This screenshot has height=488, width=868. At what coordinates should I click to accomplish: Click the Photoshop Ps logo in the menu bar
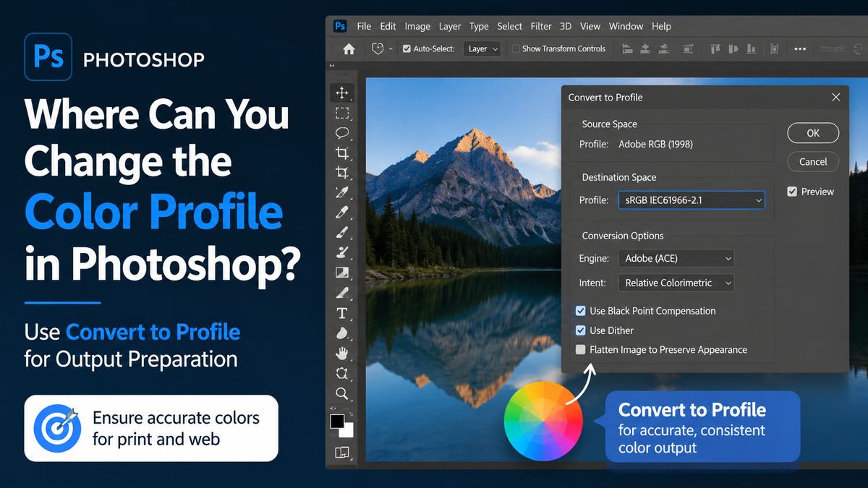click(x=340, y=26)
